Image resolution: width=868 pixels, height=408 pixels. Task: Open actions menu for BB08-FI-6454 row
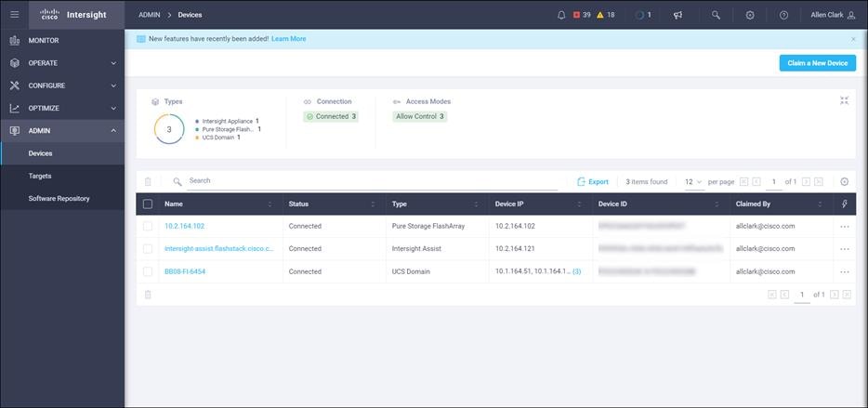(844, 271)
